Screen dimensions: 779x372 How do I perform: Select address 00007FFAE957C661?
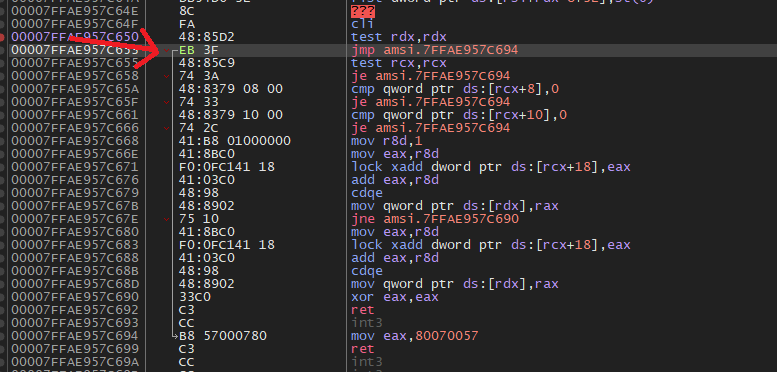(x=75, y=115)
